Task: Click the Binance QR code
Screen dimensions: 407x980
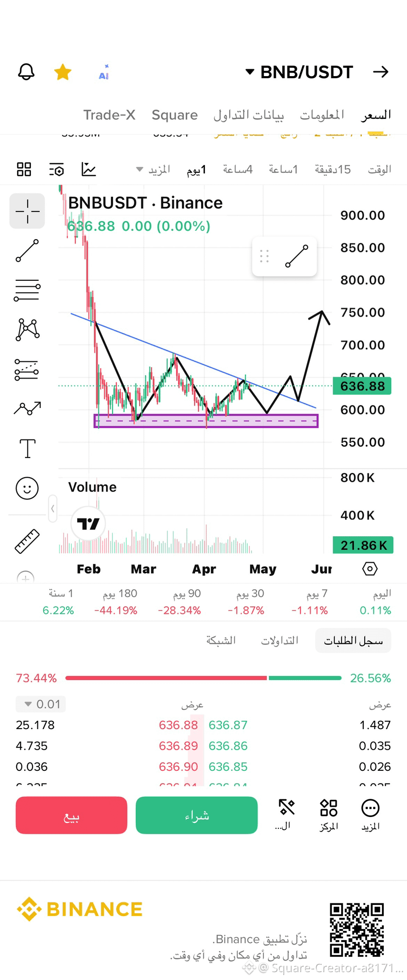Action: pyautogui.click(x=357, y=930)
